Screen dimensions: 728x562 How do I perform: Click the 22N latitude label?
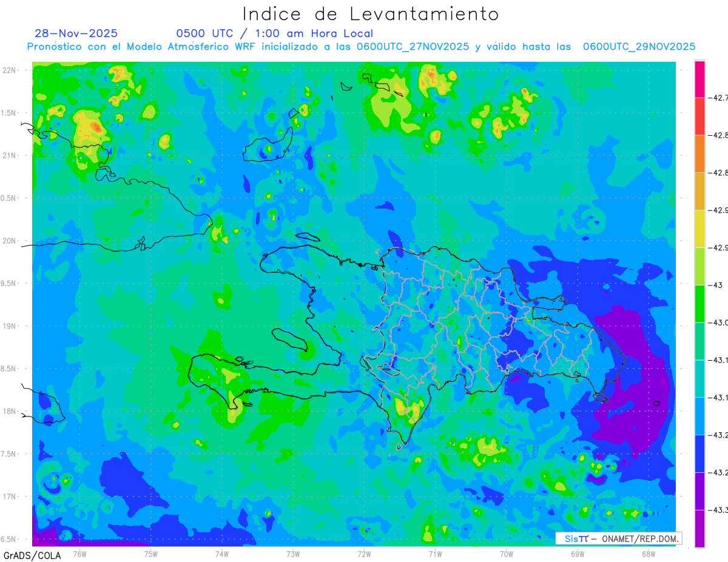pos(9,70)
